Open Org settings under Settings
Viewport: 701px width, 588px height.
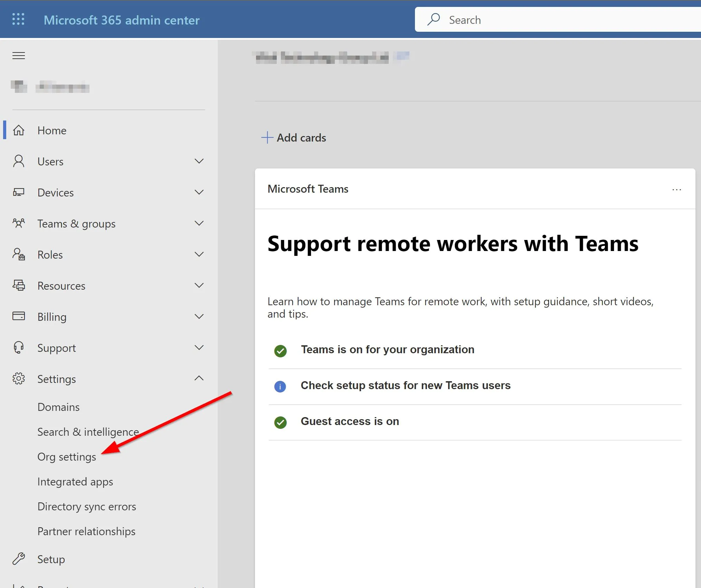tap(67, 457)
